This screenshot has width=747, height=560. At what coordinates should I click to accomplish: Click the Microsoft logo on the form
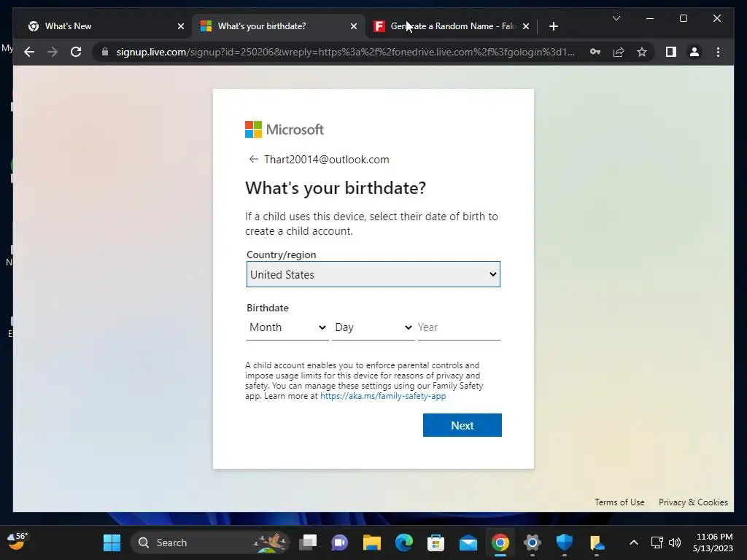(285, 129)
